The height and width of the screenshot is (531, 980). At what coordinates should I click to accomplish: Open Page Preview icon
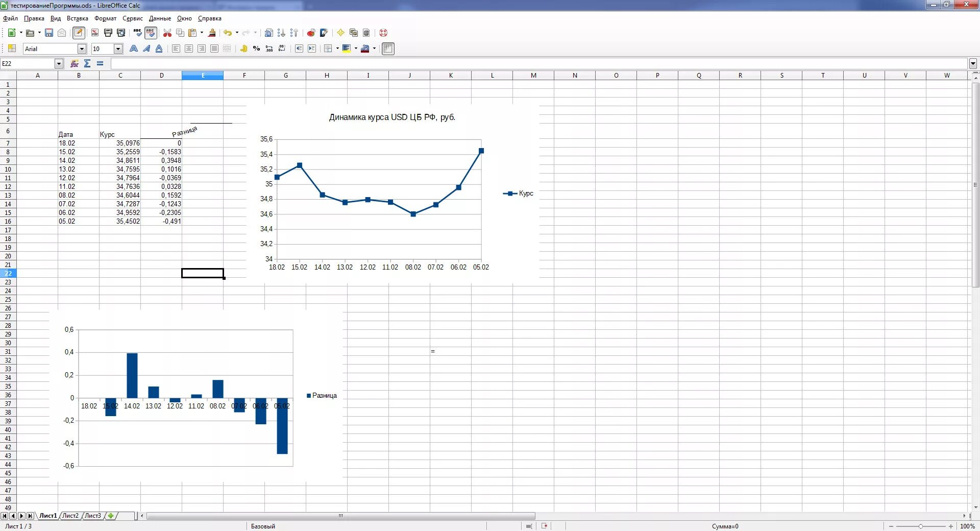coord(121,33)
